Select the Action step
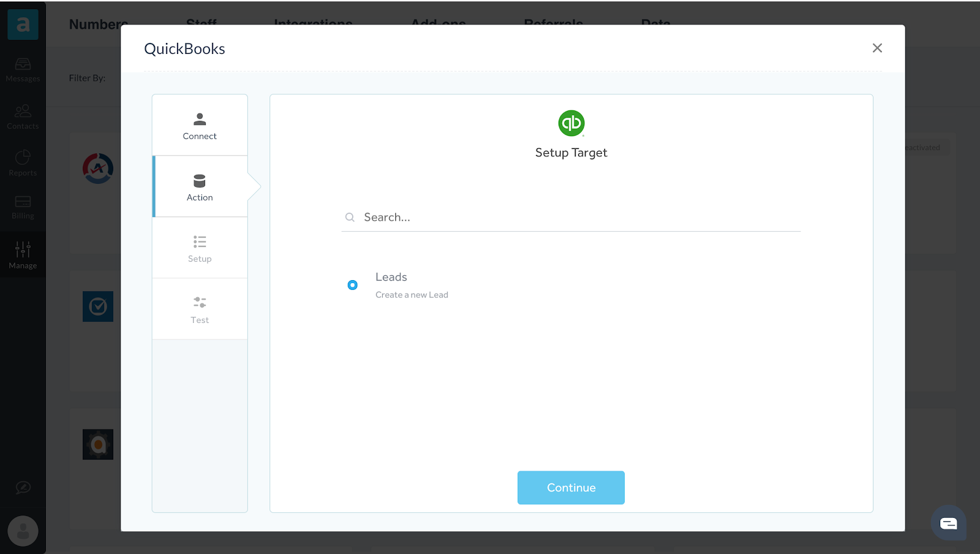This screenshot has height=554, width=980. tap(200, 186)
